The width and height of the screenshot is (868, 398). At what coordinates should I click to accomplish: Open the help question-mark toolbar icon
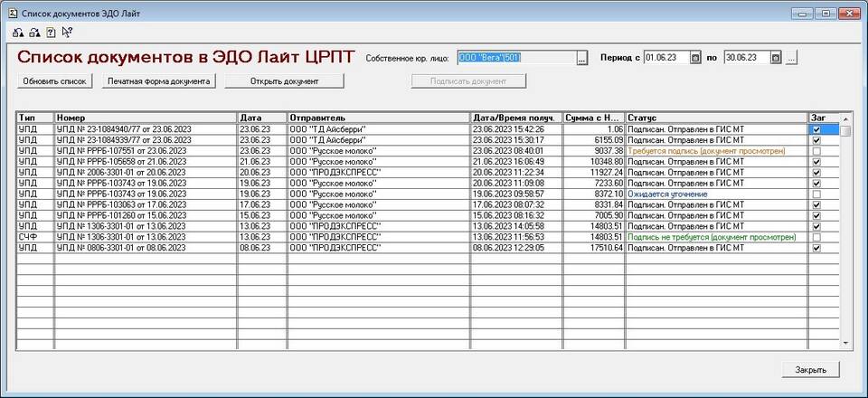click(51, 33)
